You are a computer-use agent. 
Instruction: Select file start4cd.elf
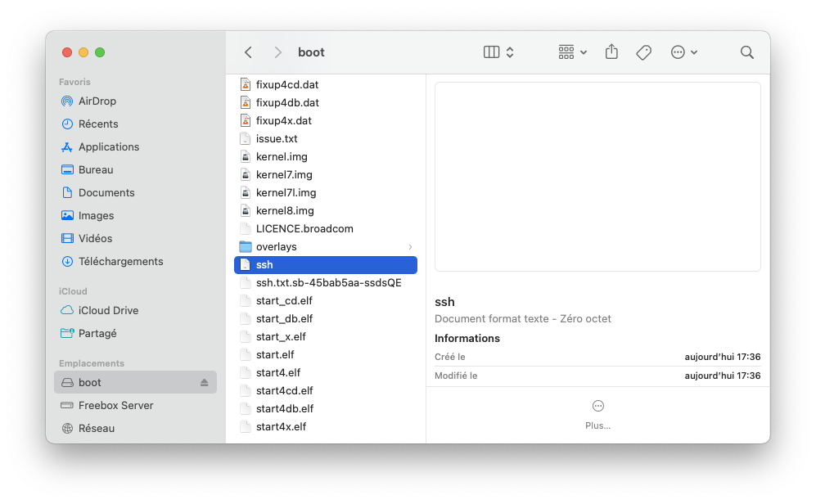326,390
